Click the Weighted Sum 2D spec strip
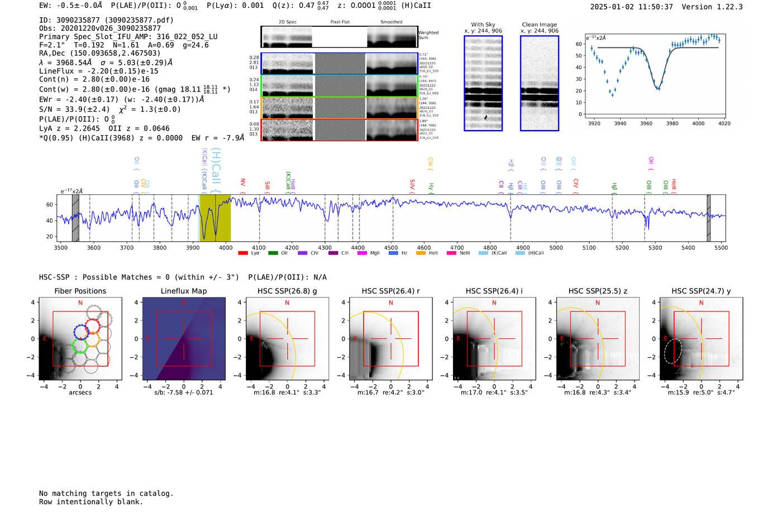The width and height of the screenshot is (782, 532). pos(339,37)
